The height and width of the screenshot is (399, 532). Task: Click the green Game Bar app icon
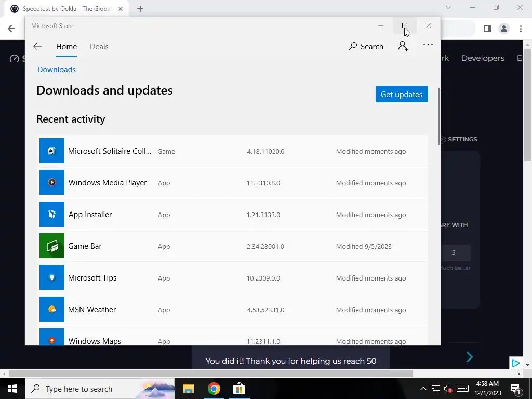[x=52, y=246]
